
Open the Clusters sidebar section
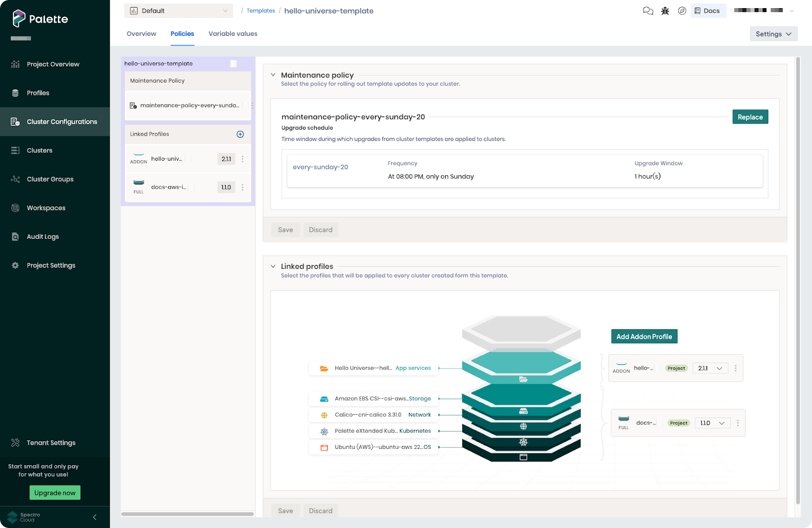tap(40, 150)
